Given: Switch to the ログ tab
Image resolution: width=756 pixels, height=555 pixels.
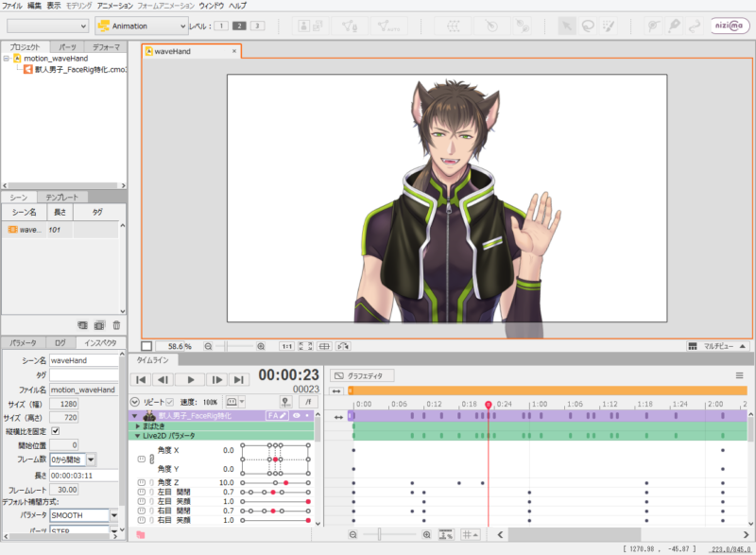Looking at the screenshot, I should [60, 343].
